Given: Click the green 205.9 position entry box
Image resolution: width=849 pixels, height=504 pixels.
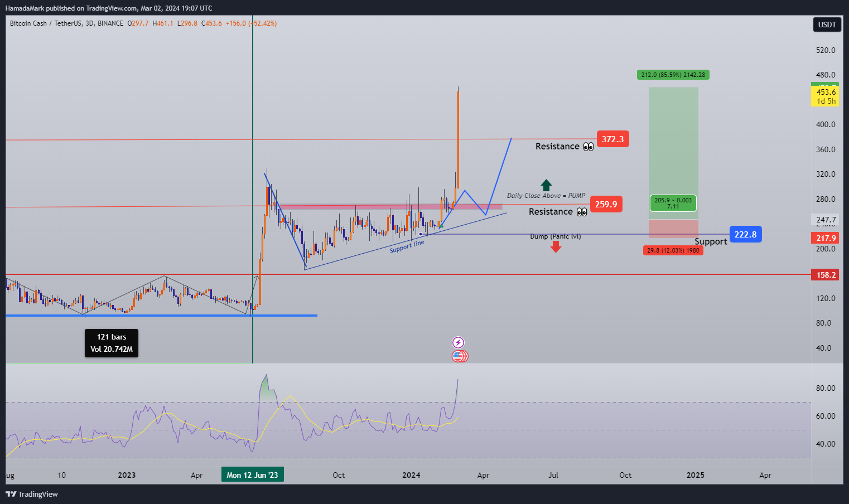Looking at the screenshot, I should [673, 203].
